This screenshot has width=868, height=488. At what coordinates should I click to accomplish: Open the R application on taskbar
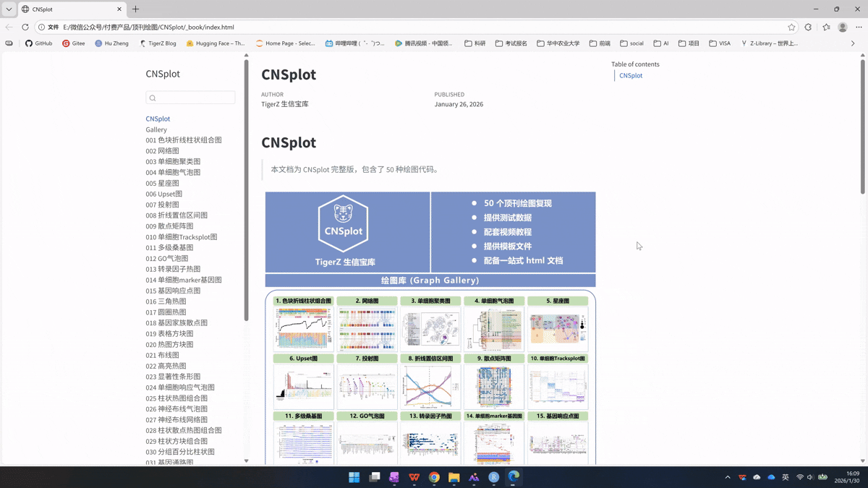493,477
